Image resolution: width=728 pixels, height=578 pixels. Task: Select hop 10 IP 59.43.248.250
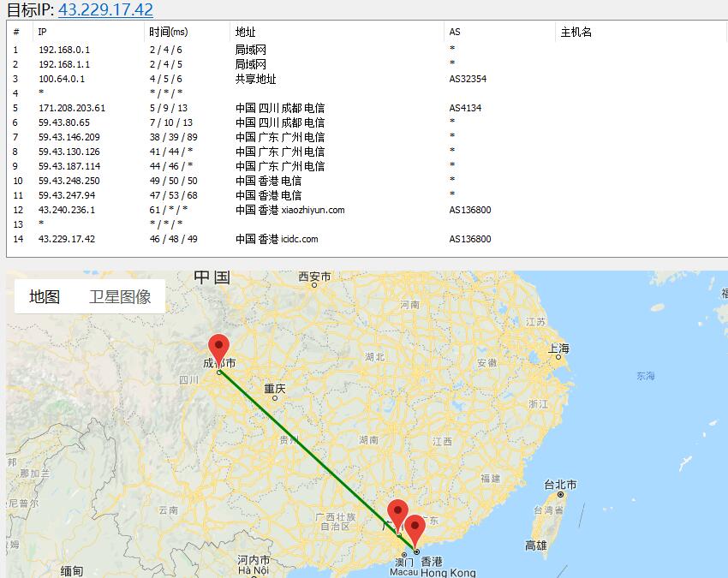[69, 181]
